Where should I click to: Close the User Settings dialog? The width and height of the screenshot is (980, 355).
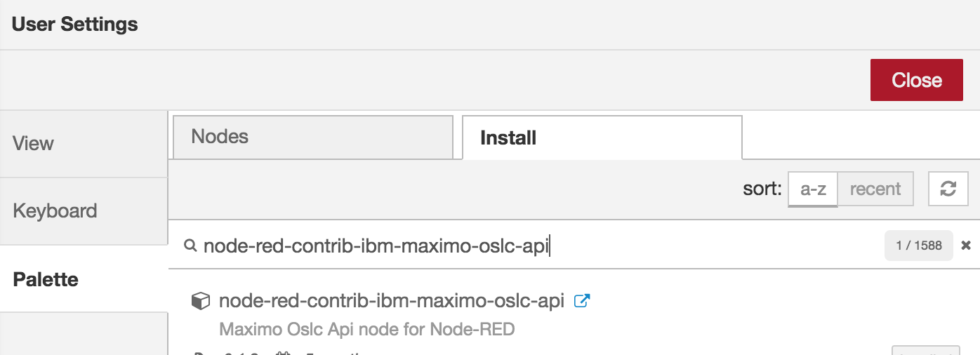click(x=917, y=80)
